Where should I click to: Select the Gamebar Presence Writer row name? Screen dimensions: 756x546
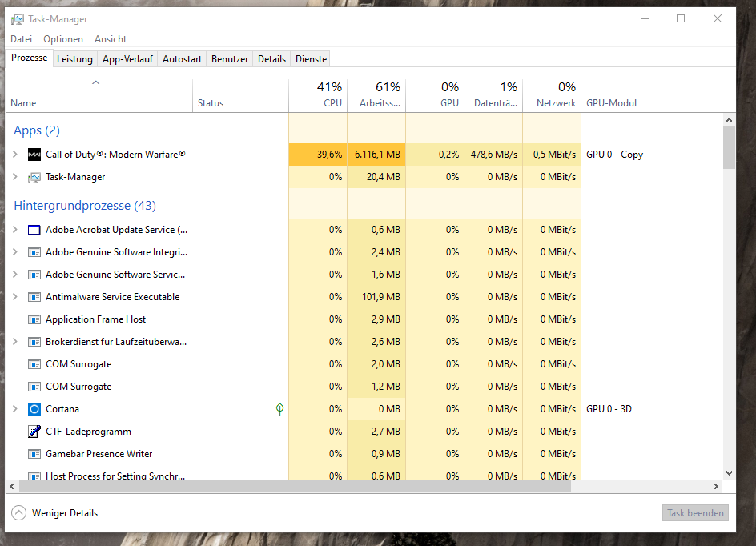[x=99, y=454]
